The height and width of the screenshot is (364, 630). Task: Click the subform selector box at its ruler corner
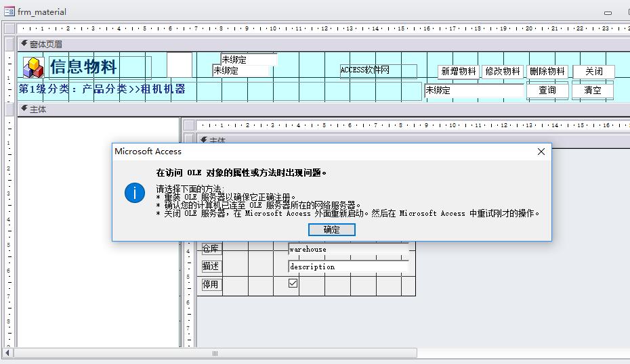[x=189, y=125]
